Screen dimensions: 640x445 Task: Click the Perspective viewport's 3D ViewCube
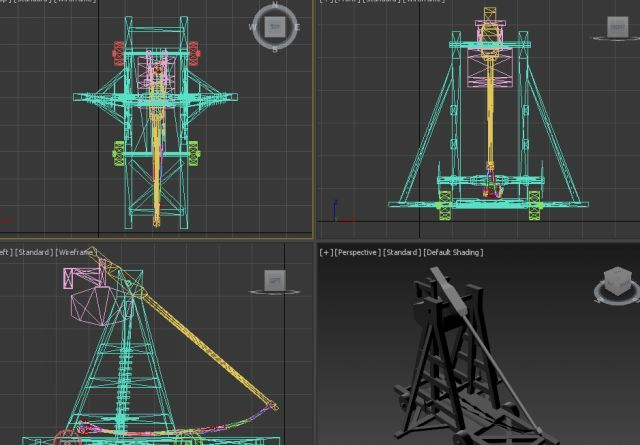617,282
